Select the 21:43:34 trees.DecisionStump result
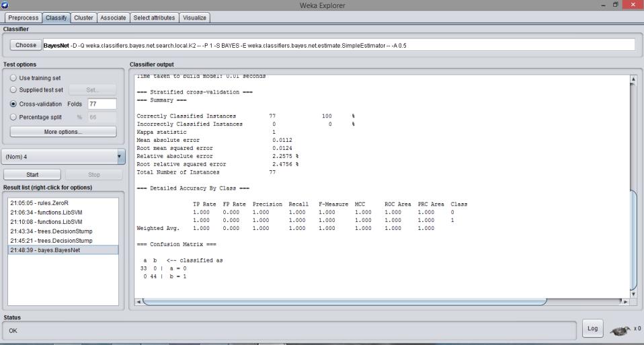Viewport: 644px width, 345px height. click(x=63, y=231)
